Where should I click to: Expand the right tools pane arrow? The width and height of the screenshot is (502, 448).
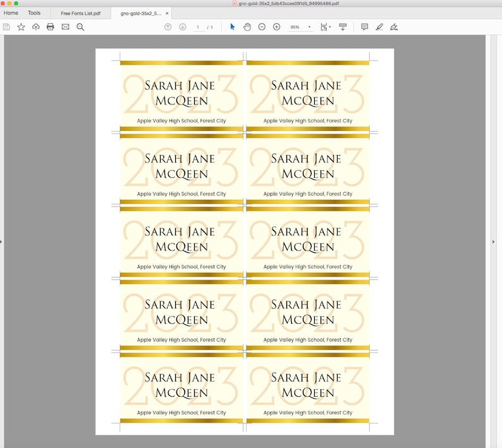pos(493,242)
